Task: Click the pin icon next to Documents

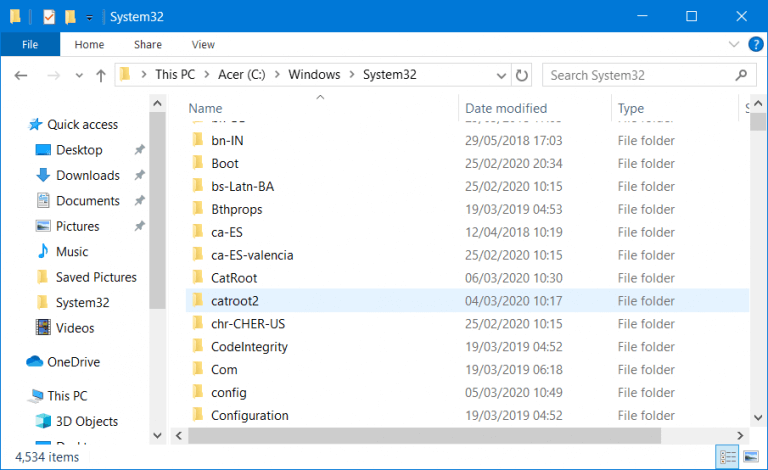Action: tap(140, 201)
